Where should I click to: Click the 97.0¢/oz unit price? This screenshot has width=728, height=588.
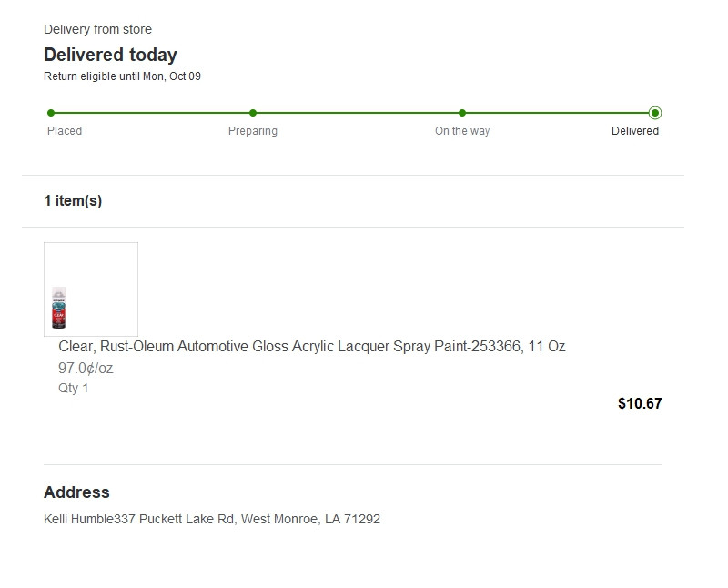pyautogui.click(x=86, y=369)
